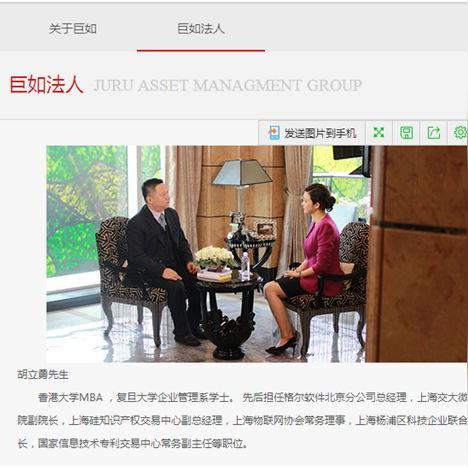Screen dimensions: 468x468
Task: Click the red 巨如法人 page heading
Action: tap(46, 85)
